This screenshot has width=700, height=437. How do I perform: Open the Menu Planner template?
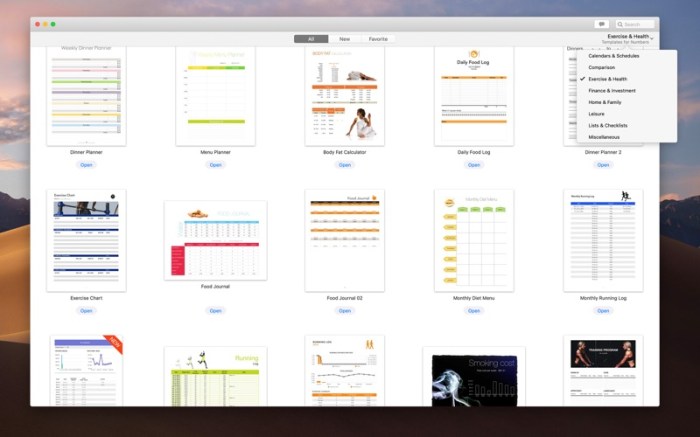[216, 165]
